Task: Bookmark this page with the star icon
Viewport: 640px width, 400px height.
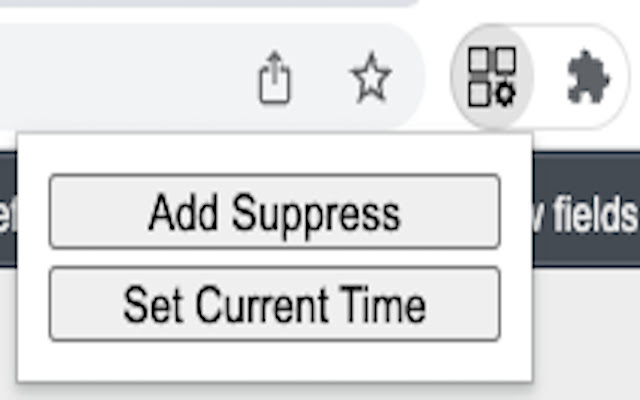Action: [x=371, y=78]
